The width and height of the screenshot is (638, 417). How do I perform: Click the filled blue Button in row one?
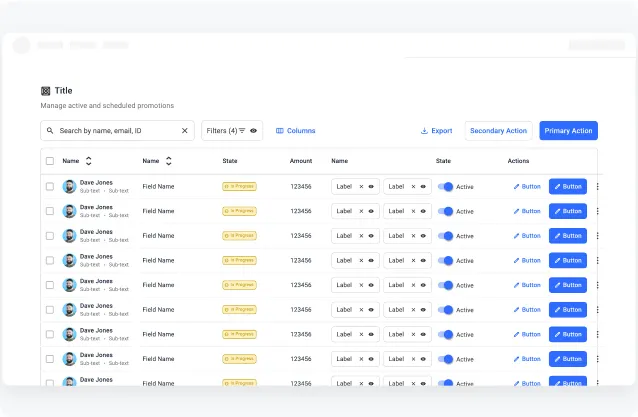568,186
